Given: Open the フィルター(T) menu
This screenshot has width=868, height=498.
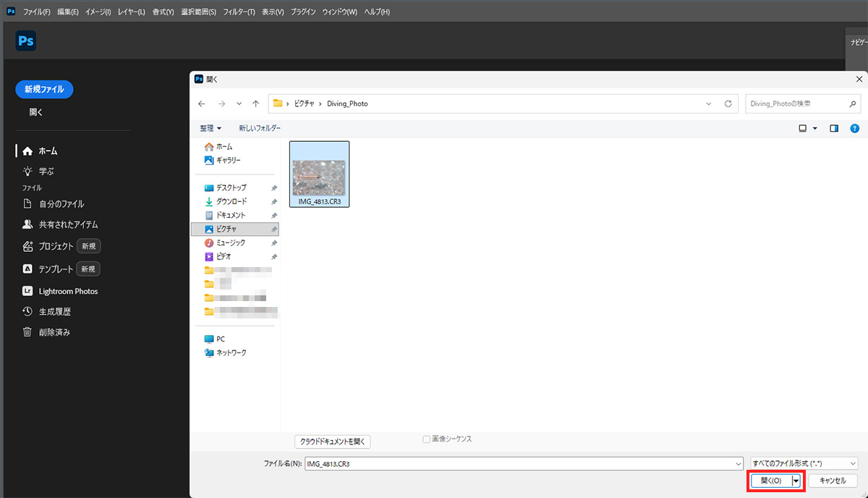Looking at the screenshot, I should [239, 12].
